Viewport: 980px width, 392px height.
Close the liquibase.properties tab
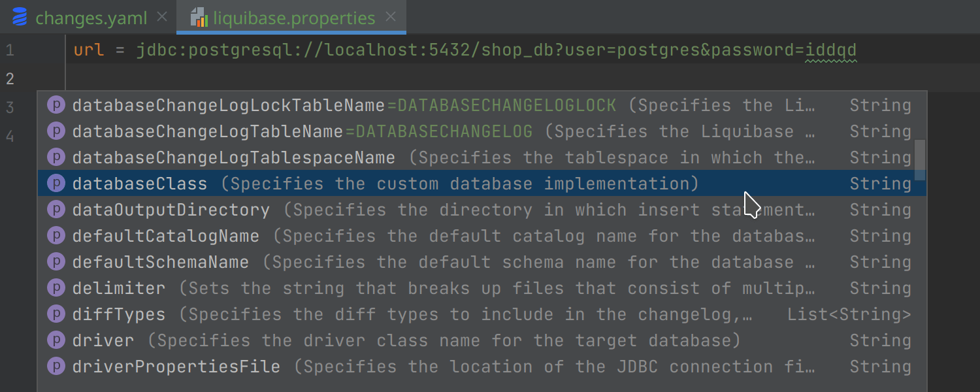point(391,17)
